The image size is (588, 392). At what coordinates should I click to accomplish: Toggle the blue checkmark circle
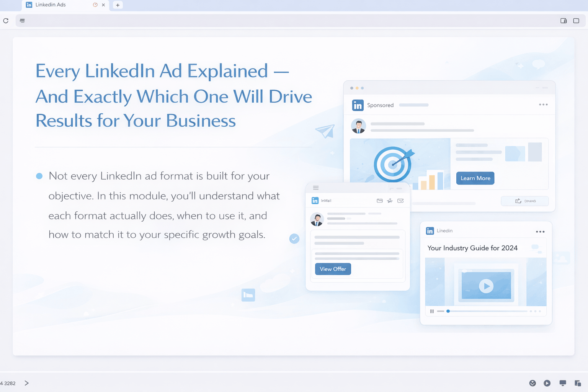(294, 239)
